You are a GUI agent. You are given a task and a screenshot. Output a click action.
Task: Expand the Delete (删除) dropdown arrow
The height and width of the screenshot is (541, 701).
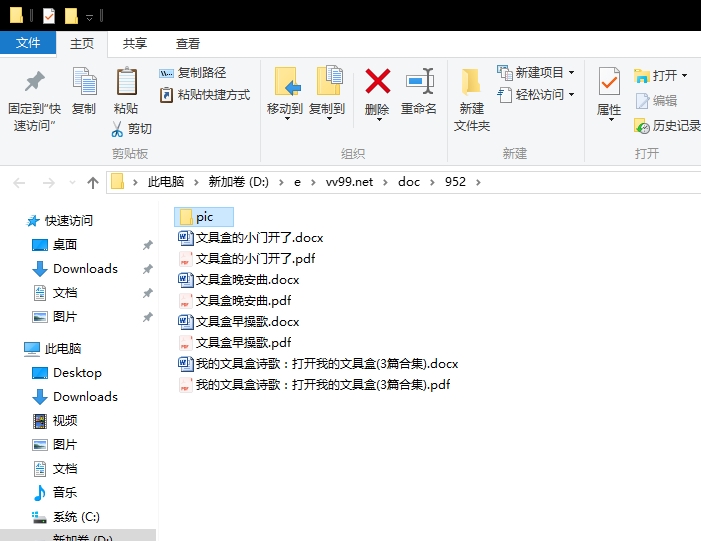[379, 119]
